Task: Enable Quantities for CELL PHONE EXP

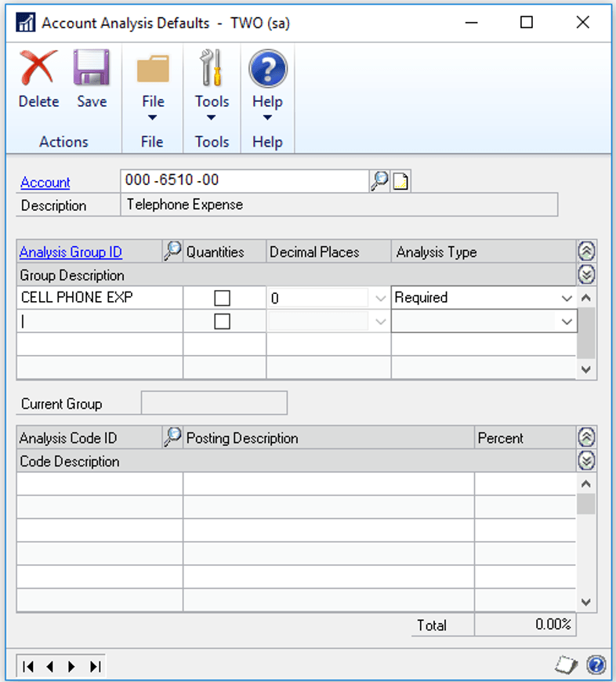Action: click(x=223, y=298)
